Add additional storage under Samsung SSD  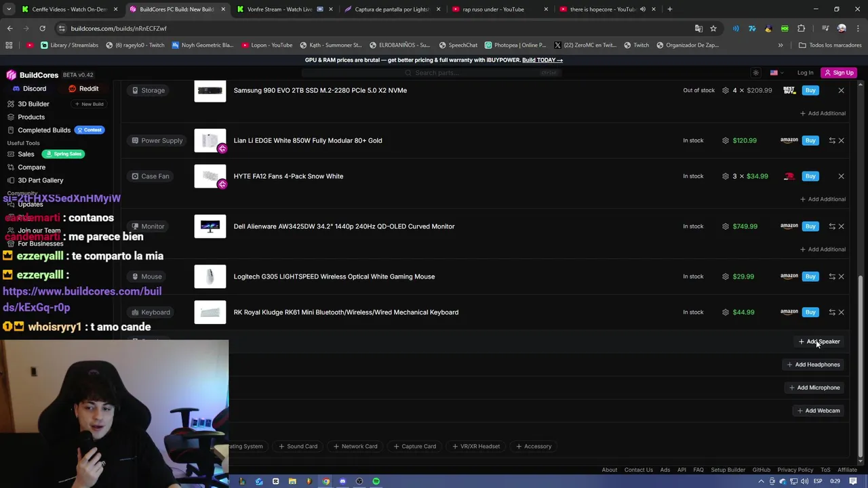(x=823, y=113)
